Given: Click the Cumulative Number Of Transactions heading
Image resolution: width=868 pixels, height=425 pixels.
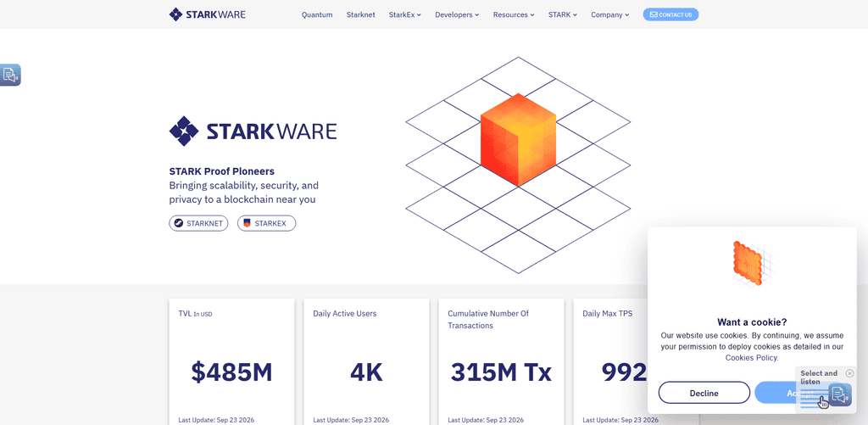Looking at the screenshot, I should point(488,320).
